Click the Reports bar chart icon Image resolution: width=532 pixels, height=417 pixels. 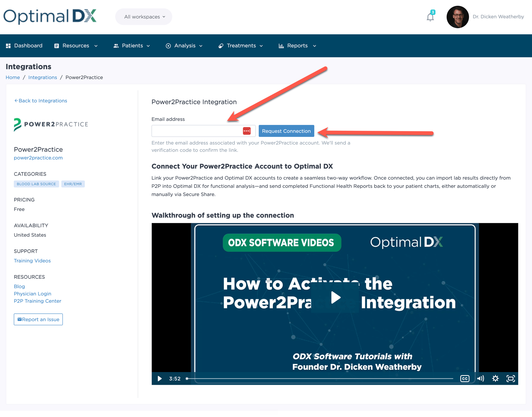[x=281, y=46]
